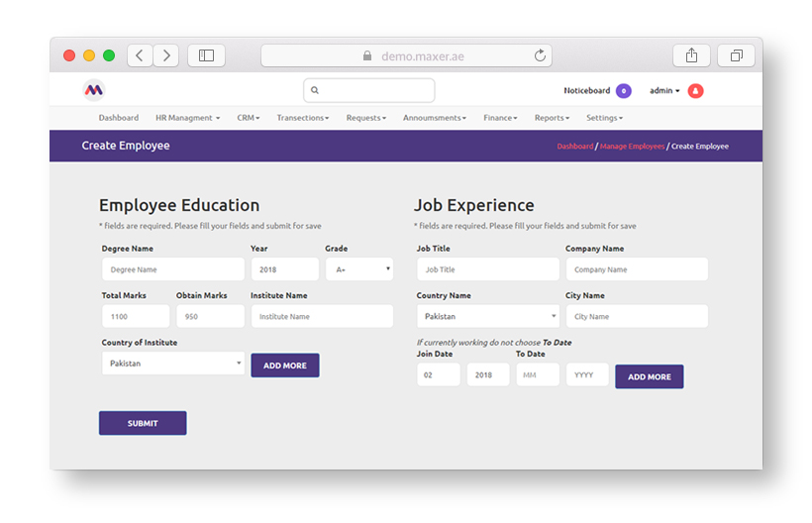Open the red notification bell icon
812x523 pixels.
[695, 91]
